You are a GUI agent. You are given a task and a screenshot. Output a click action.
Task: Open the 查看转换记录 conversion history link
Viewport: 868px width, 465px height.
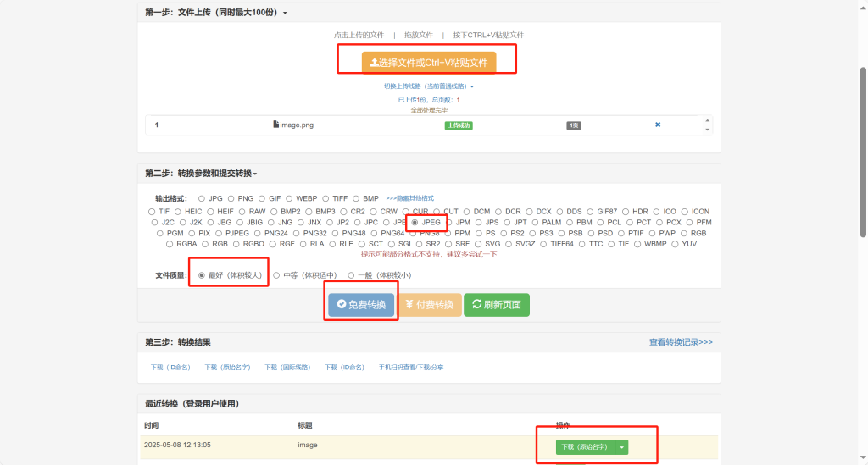pyautogui.click(x=680, y=342)
